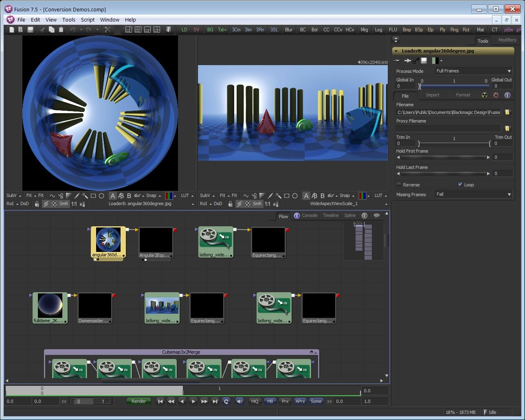Collapse the Loader8 tool header triangle
This screenshot has width=525, height=420.
click(x=396, y=51)
